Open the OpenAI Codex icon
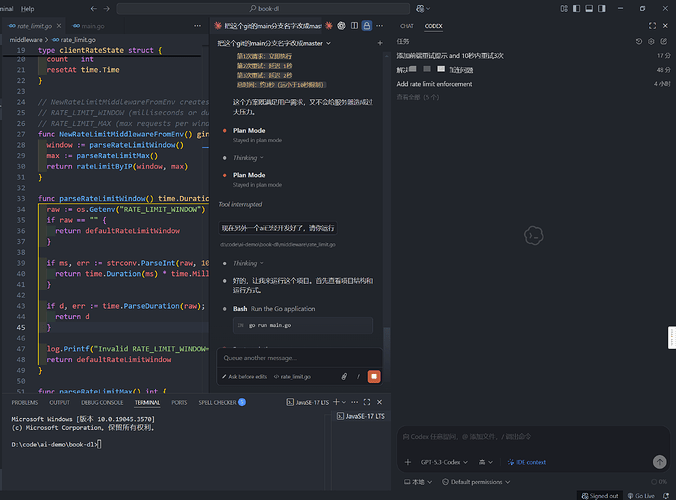676x500 pixels. coord(341,26)
